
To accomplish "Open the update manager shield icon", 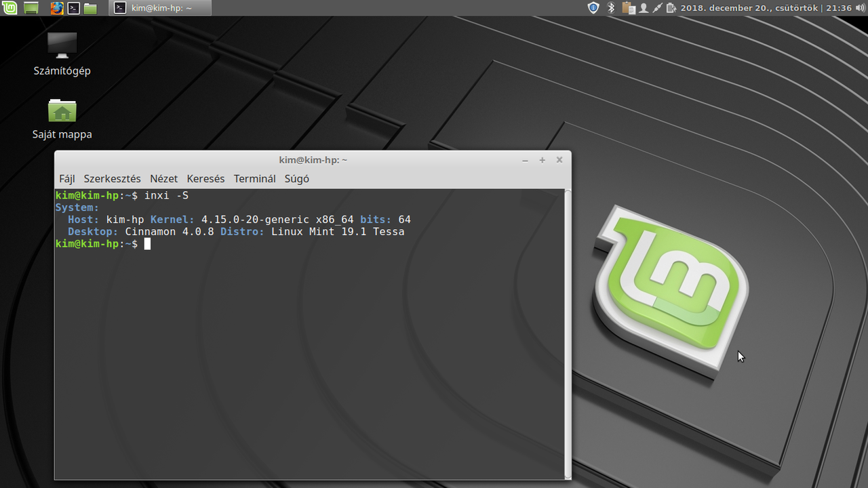I will [x=593, y=8].
